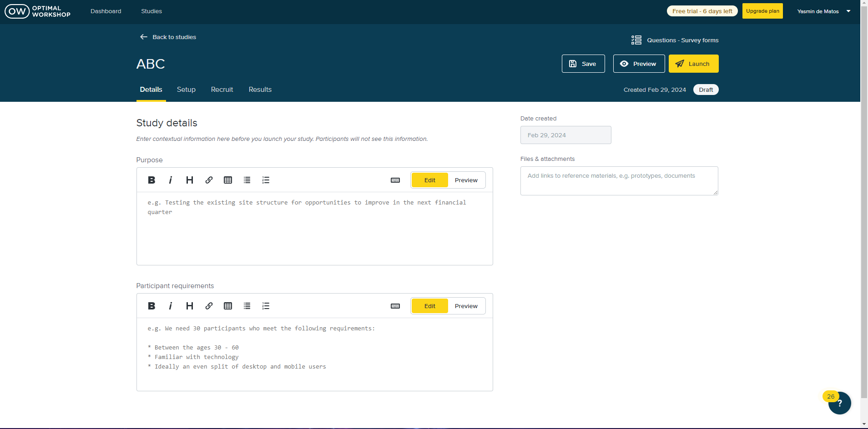Insert link in Participant requirements editor
The width and height of the screenshot is (868, 429).
point(209,306)
